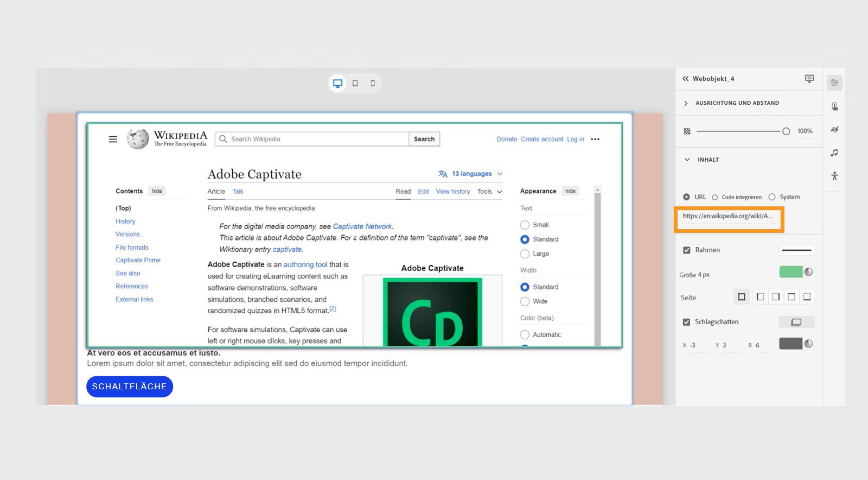Adjust the opacity slider handle
The width and height of the screenshot is (868, 480).
tap(786, 131)
